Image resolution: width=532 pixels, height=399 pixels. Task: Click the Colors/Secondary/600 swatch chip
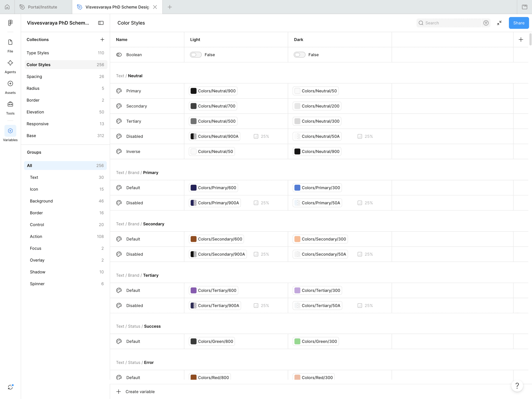click(216, 239)
